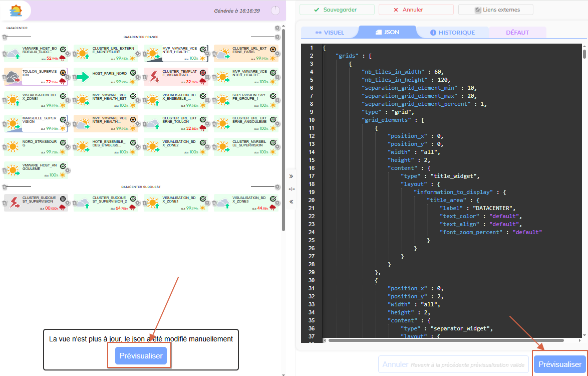The width and height of the screenshot is (588, 376).
Task: Click the Sauvegarder button
Action: click(x=337, y=10)
